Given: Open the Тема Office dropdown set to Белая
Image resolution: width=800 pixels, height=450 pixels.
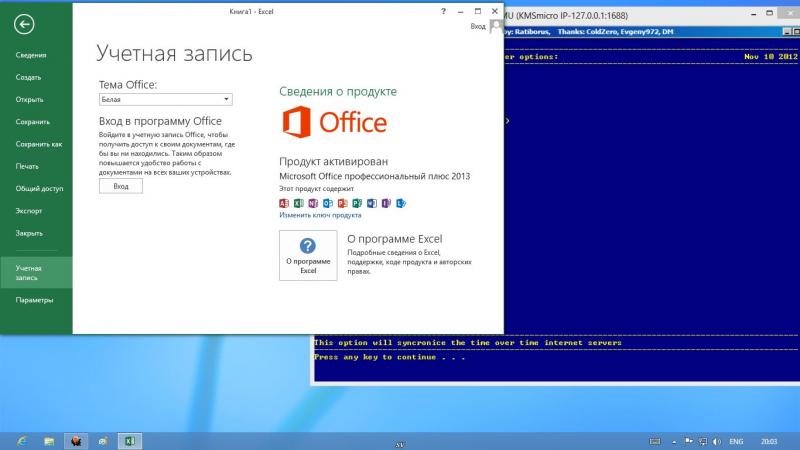Looking at the screenshot, I should (x=166, y=99).
